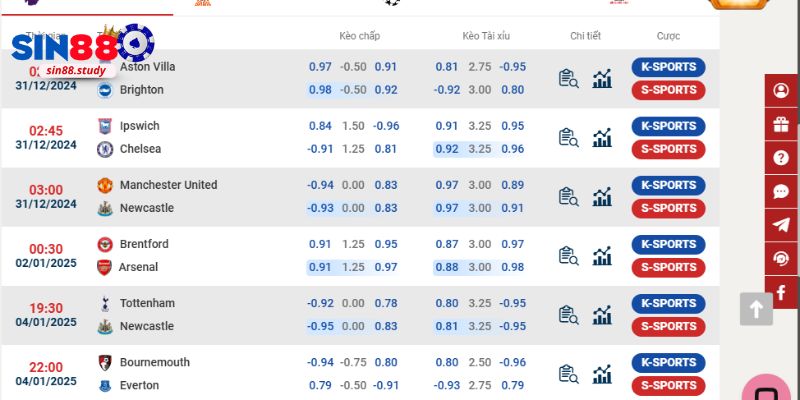Image resolution: width=800 pixels, height=400 pixels.
Task: Click K-SPORTS button for Bournemouth vs Everton
Action: [x=668, y=363]
